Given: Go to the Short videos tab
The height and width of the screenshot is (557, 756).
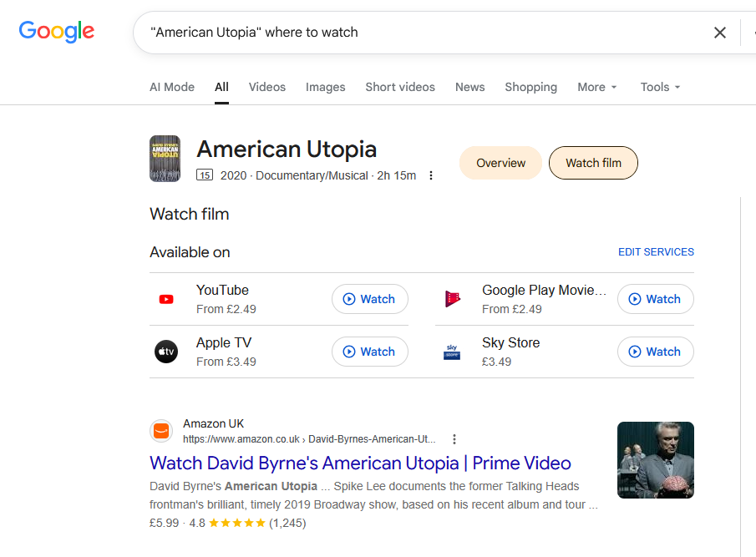Looking at the screenshot, I should [400, 87].
